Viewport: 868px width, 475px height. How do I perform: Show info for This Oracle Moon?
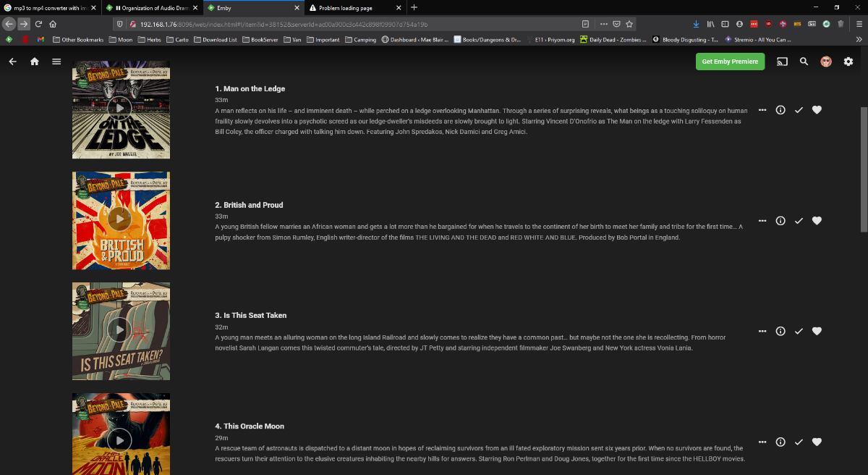click(x=780, y=442)
